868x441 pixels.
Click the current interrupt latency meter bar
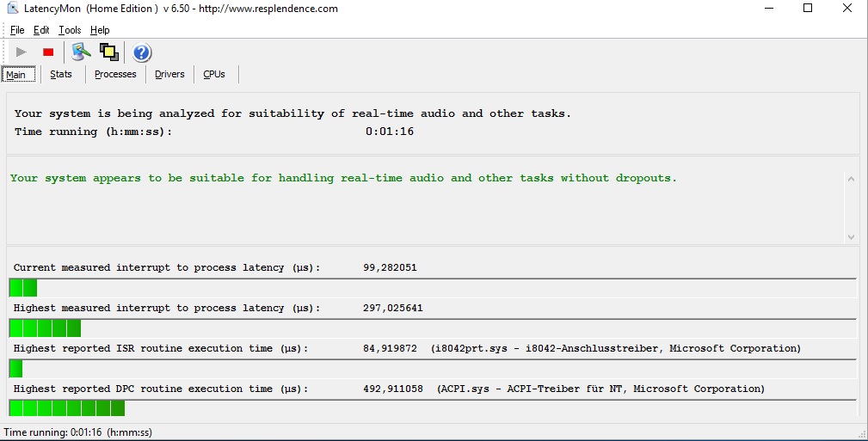(x=433, y=288)
